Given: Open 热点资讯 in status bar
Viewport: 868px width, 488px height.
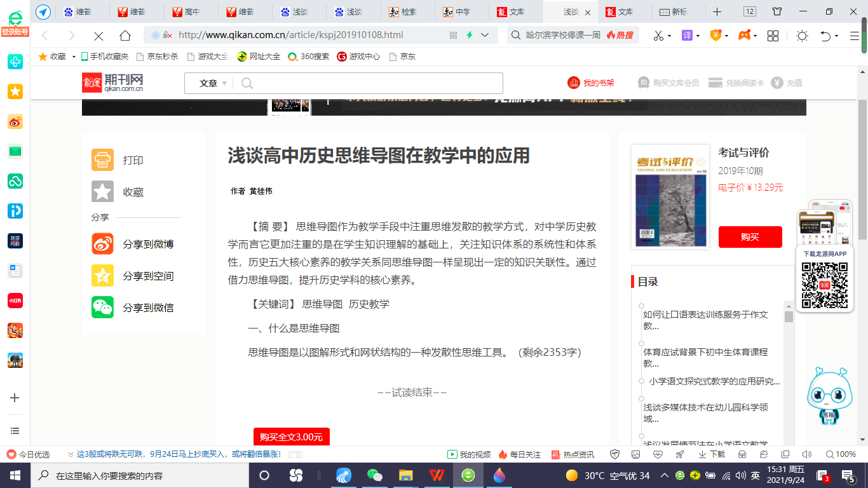Looking at the screenshot, I should pos(573,454).
